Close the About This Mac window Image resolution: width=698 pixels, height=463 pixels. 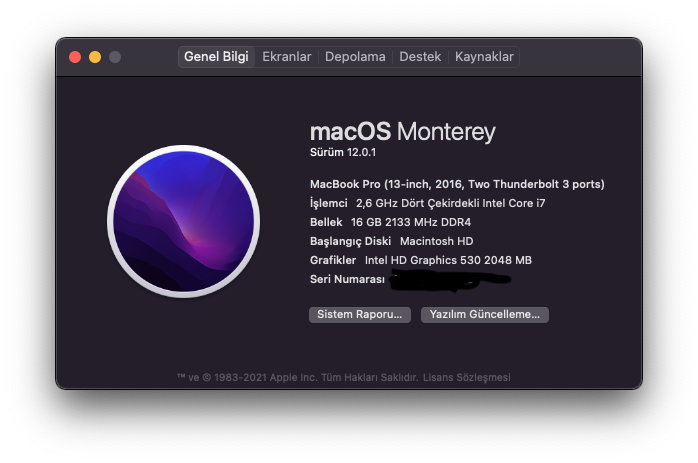coord(75,57)
